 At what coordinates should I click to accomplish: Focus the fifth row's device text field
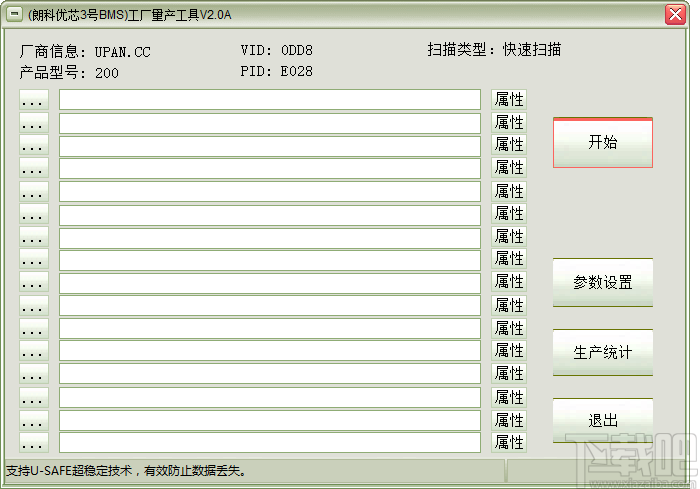pyautogui.click(x=270, y=192)
